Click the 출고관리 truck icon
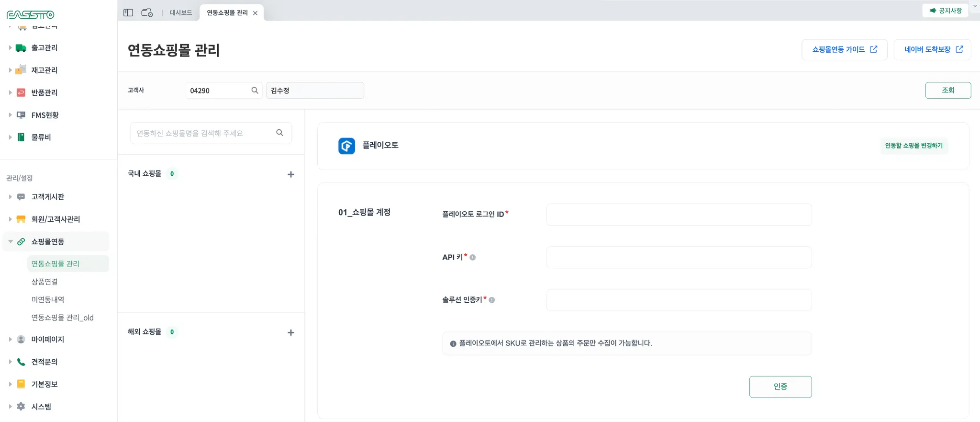 21,48
